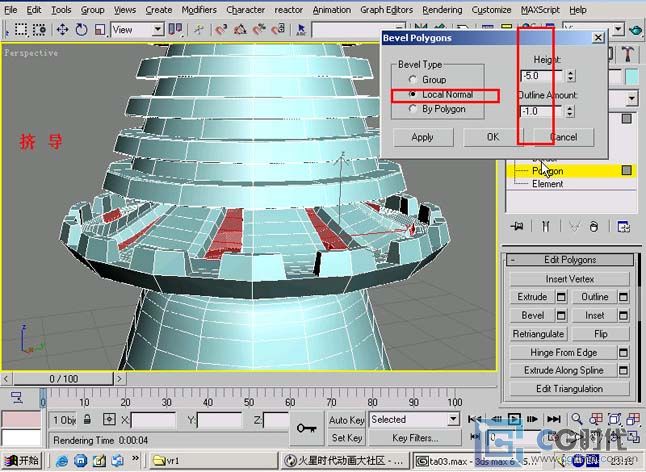Open the Character menu
The image size is (646, 472).
246,10
